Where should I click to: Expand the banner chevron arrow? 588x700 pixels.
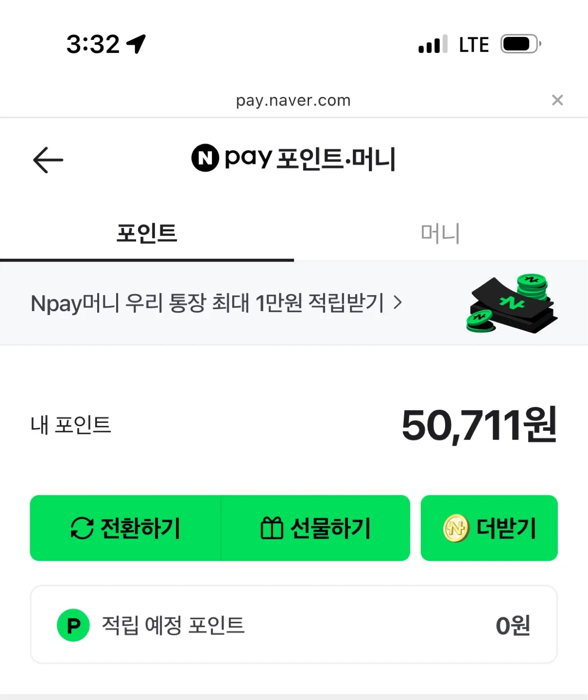(x=398, y=303)
